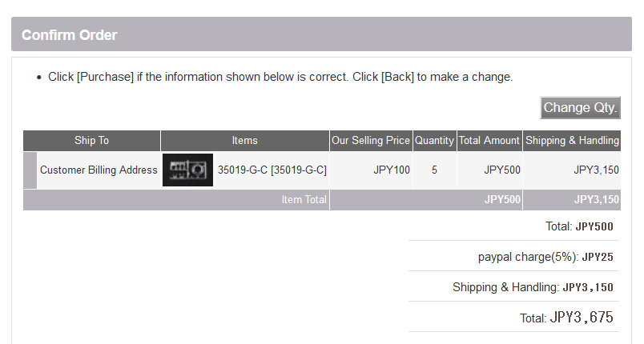Click the quantity value 5 in the row
This screenshot has width=644, height=344.
pyautogui.click(x=434, y=170)
